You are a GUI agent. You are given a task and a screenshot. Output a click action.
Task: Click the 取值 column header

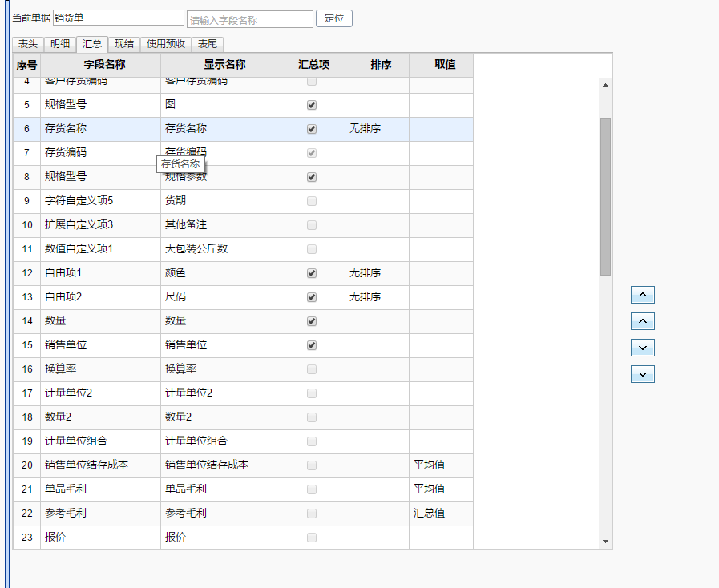pyautogui.click(x=441, y=65)
